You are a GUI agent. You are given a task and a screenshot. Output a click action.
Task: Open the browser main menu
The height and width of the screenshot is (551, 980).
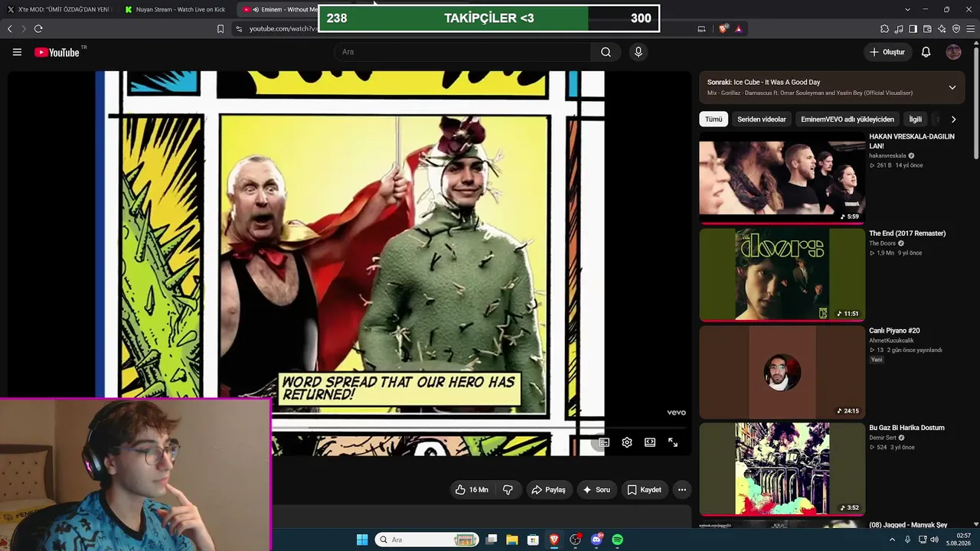pos(970,29)
